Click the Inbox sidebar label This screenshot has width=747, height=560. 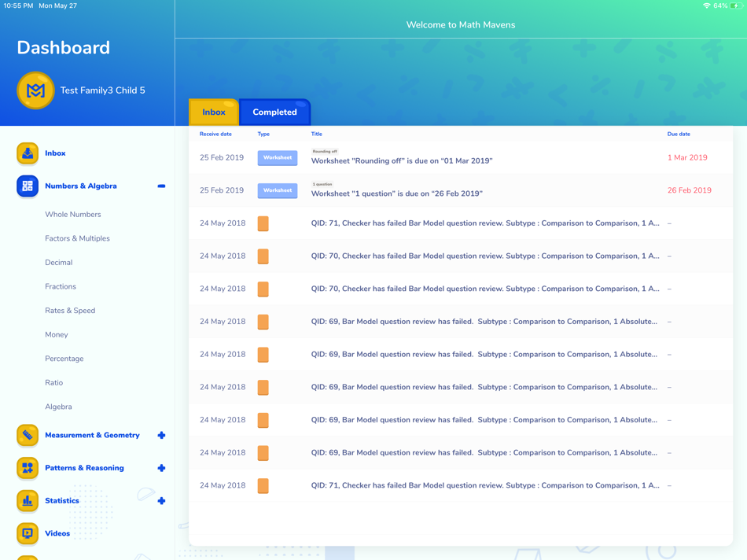click(55, 153)
